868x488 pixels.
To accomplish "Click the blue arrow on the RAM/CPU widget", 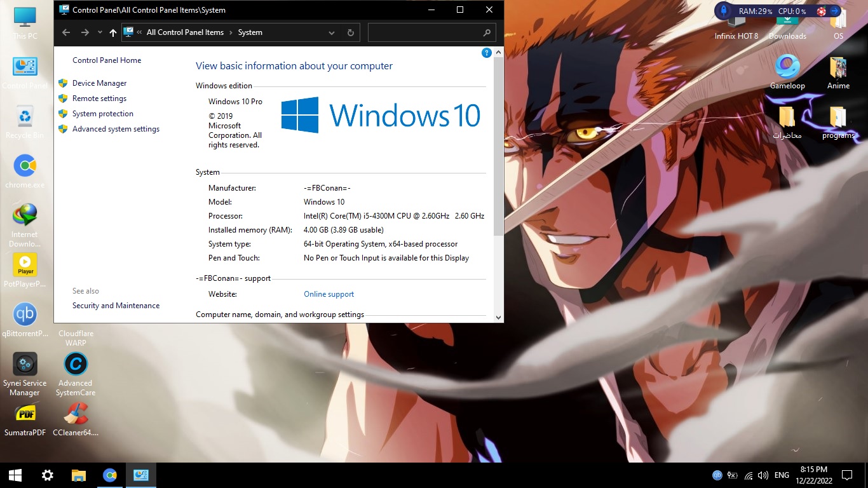I will coord(835,11).
